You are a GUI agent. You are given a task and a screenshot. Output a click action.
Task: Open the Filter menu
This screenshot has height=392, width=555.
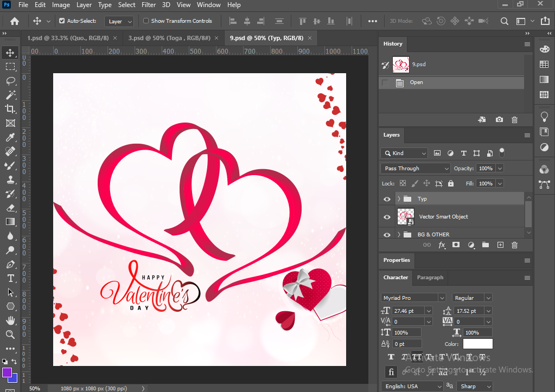149,5
